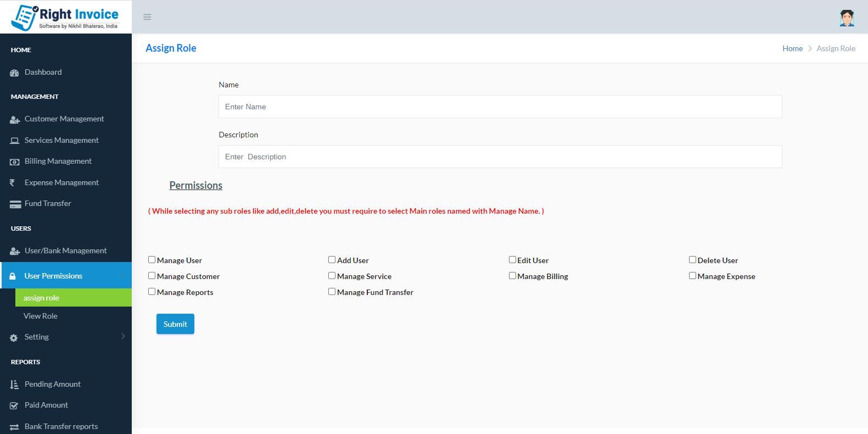Click the User Permissions lock icon
Screen dimensions: 868x434
13,276
